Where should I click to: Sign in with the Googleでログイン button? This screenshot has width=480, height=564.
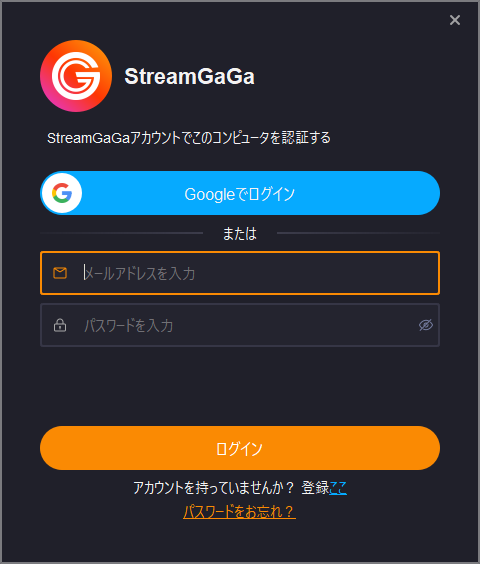240,193
